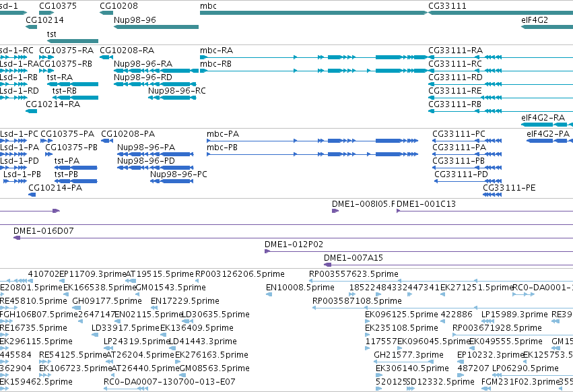This screenshot has width=573, height=392.
Task: Click the Nup98-96 gene feature
Action: tap(156, 27)
